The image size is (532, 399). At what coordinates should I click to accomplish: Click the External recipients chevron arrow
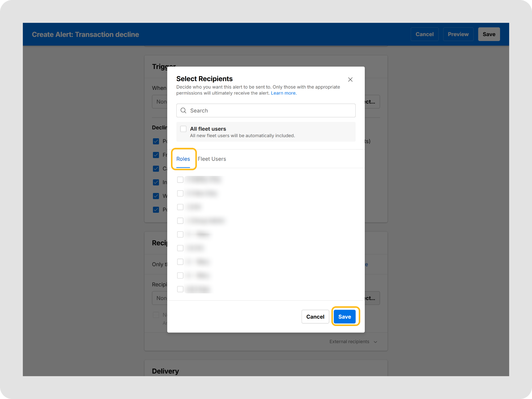click(x=375, y=342)
